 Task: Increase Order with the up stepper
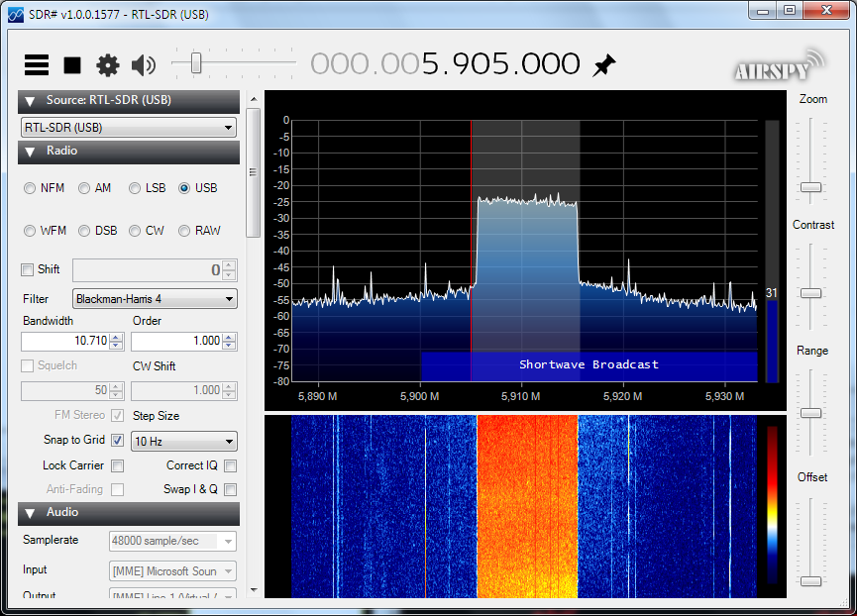click(230, 337)
